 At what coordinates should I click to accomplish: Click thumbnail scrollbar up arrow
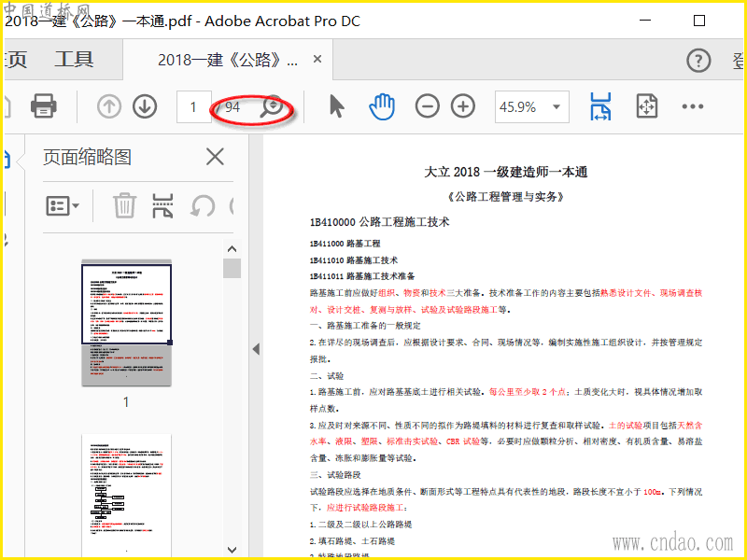tap(232, 249)
